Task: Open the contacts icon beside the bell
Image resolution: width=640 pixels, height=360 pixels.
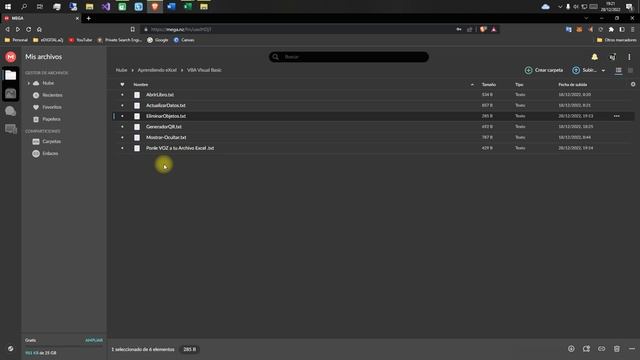Action: [x=612, y=57]
